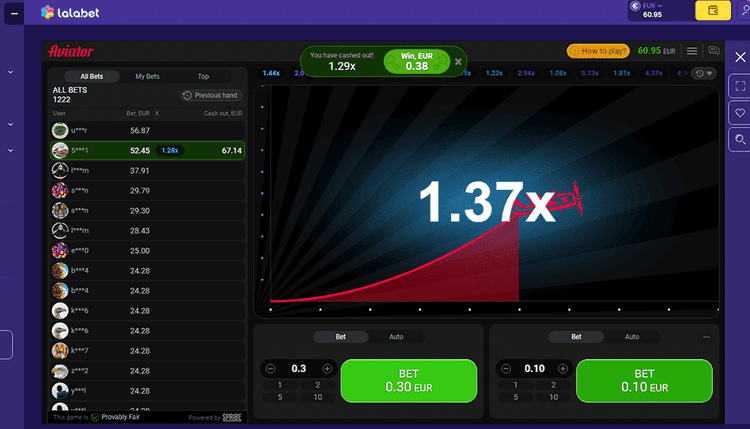Select the highlighted 52.45 bet row
The image size is (750, 429).
tap(148, 151)
